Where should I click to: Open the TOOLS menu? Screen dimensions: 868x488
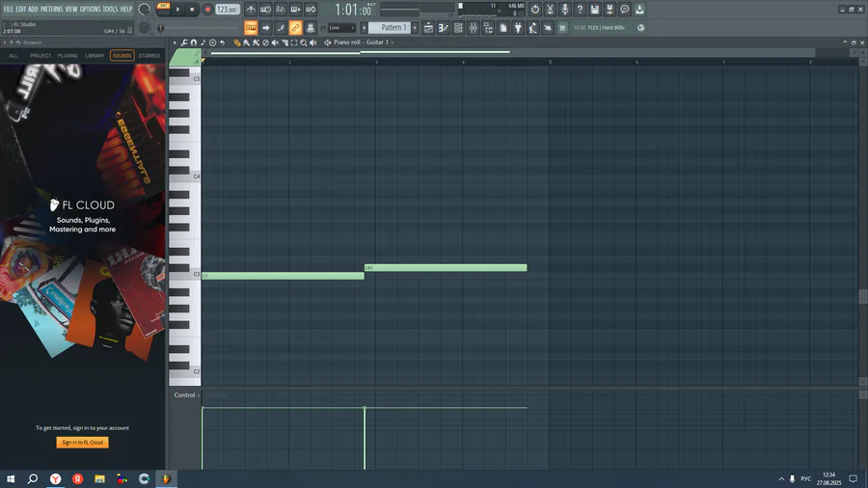click(x=110, y=9)
